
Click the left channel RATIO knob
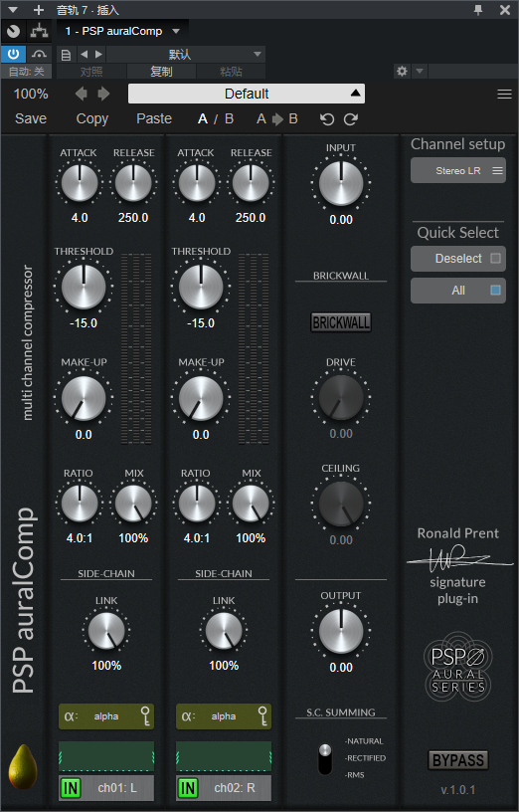point(80,504)
